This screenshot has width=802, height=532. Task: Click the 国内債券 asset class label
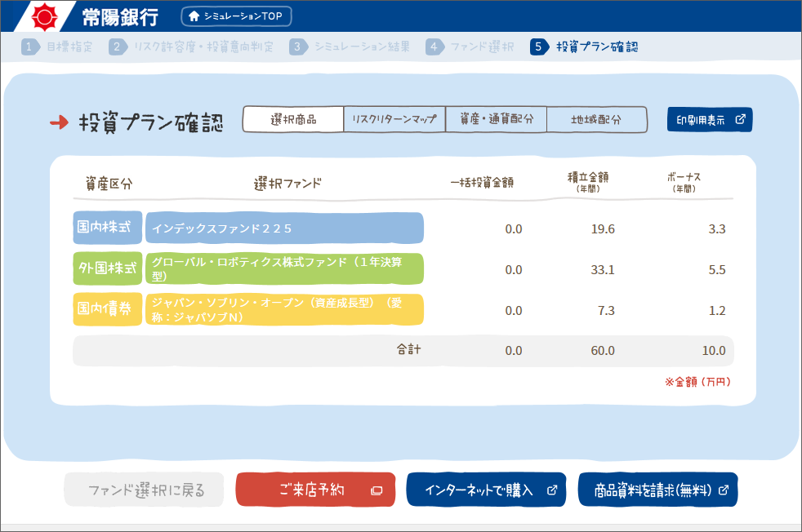108,309
